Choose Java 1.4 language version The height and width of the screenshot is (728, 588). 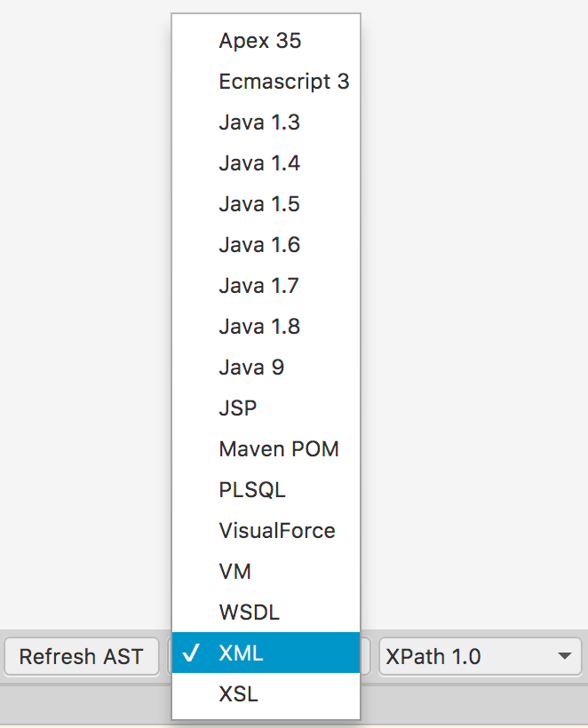[x=259, y=162]
